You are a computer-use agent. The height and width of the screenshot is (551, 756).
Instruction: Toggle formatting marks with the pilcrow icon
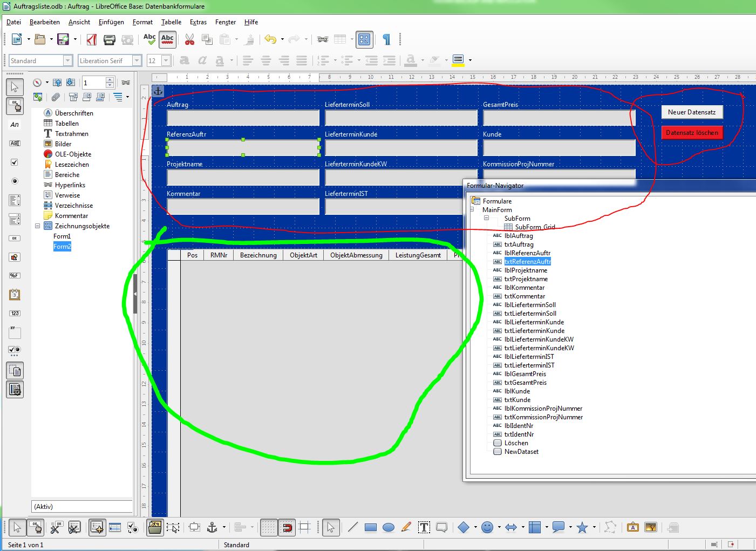[386, 39]
